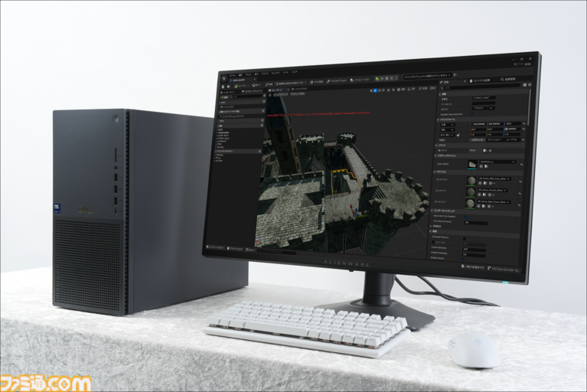Click the green Play button
The width and height of the screenshot is (587, 392).
(377, 79)
